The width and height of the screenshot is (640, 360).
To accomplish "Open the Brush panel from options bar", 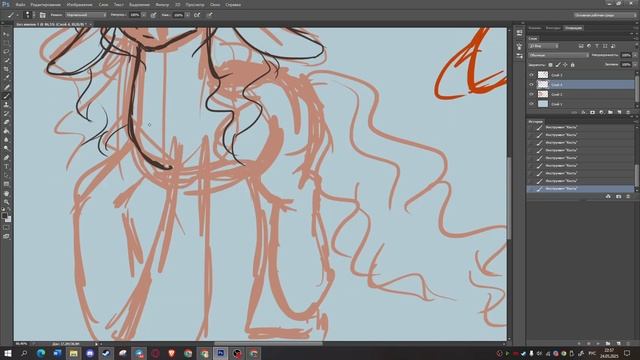I will (x=42, y=15).
